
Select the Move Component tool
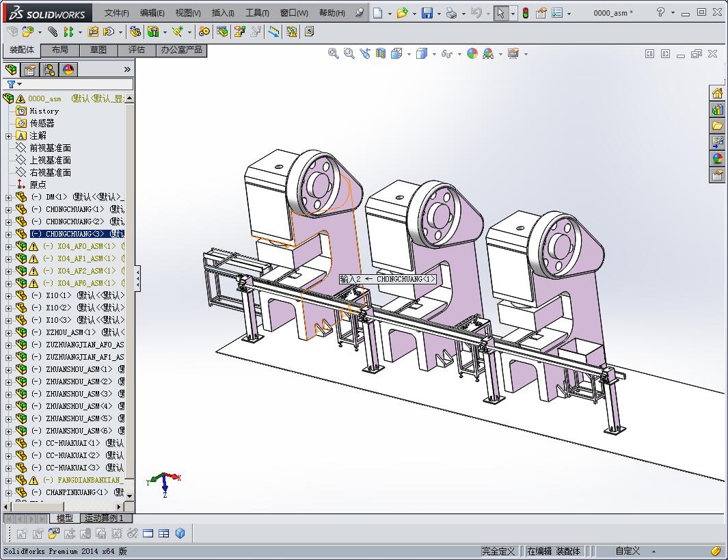pyautogui.click(x=108, y=31)
